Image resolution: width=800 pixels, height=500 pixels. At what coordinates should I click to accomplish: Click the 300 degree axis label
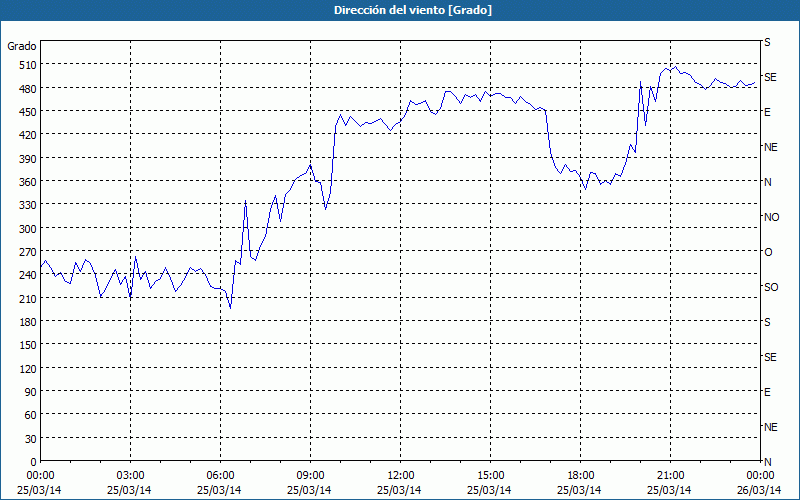pos(28,228)
